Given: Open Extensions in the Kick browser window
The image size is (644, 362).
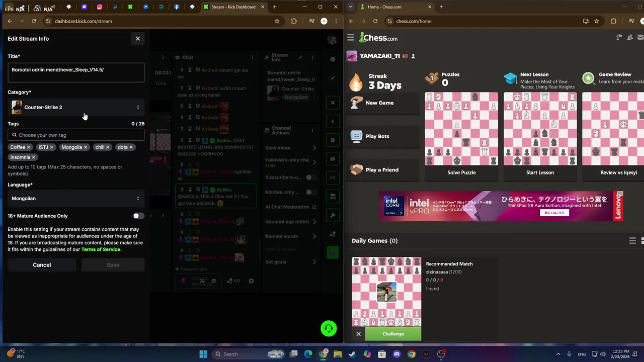Looking at the screenshot, I should click(294, 21).
